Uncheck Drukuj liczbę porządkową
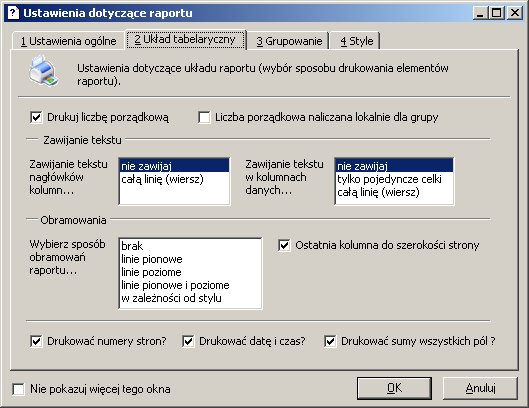Viewport: 529px width, 408px height. 36,117
